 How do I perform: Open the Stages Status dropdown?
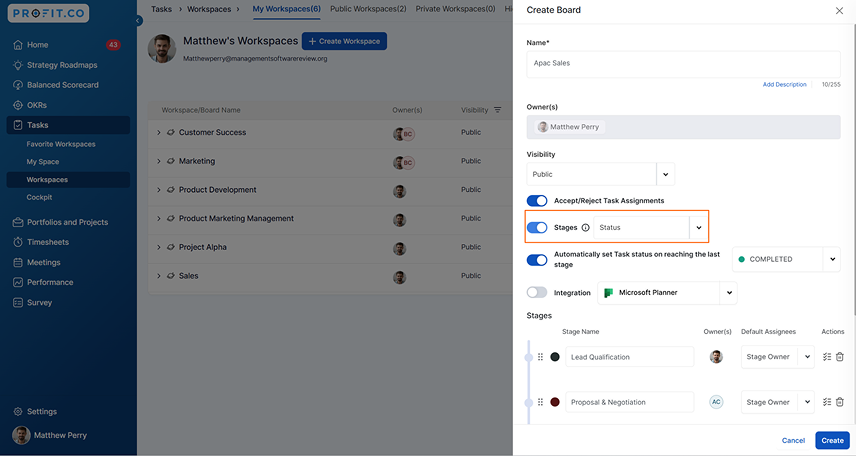pos(651,228)
